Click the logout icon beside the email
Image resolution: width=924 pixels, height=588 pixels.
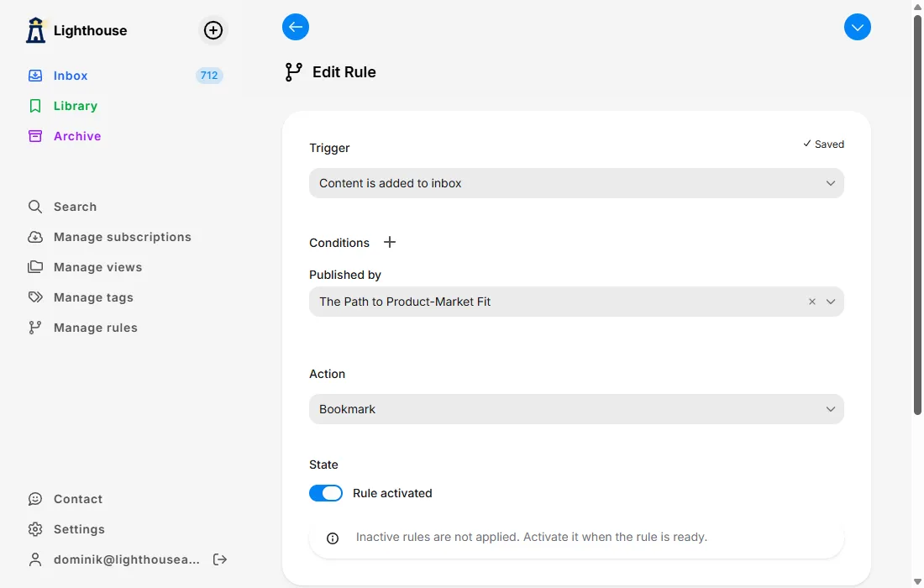[220, 559]
